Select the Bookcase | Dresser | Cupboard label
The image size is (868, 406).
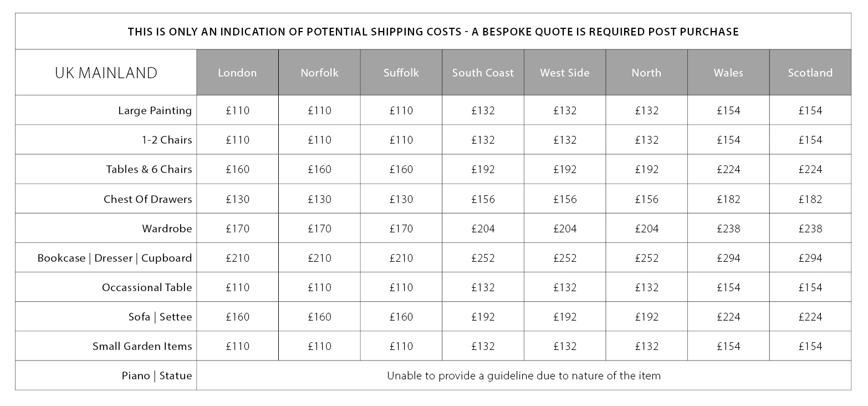(115, 258)
